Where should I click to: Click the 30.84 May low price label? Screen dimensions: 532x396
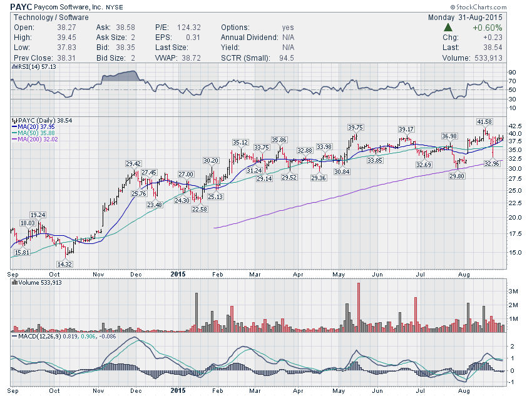(x=342, y=171)
